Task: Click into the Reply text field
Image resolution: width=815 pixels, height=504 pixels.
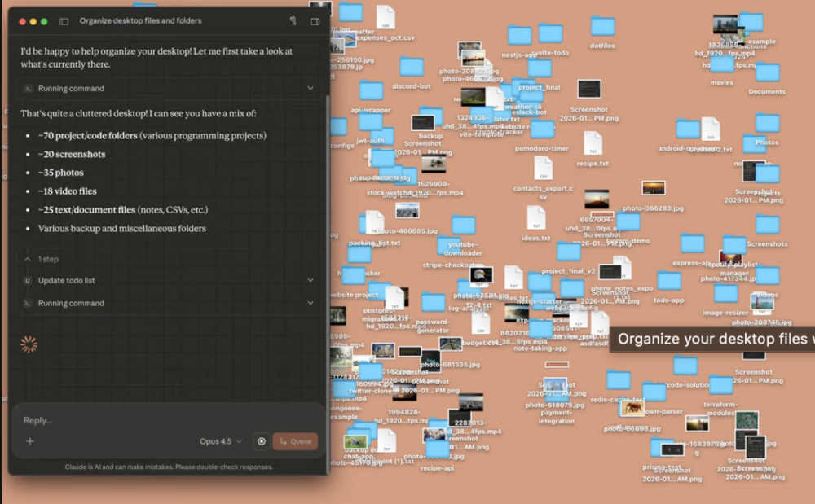Action: [x=163, y=420]
